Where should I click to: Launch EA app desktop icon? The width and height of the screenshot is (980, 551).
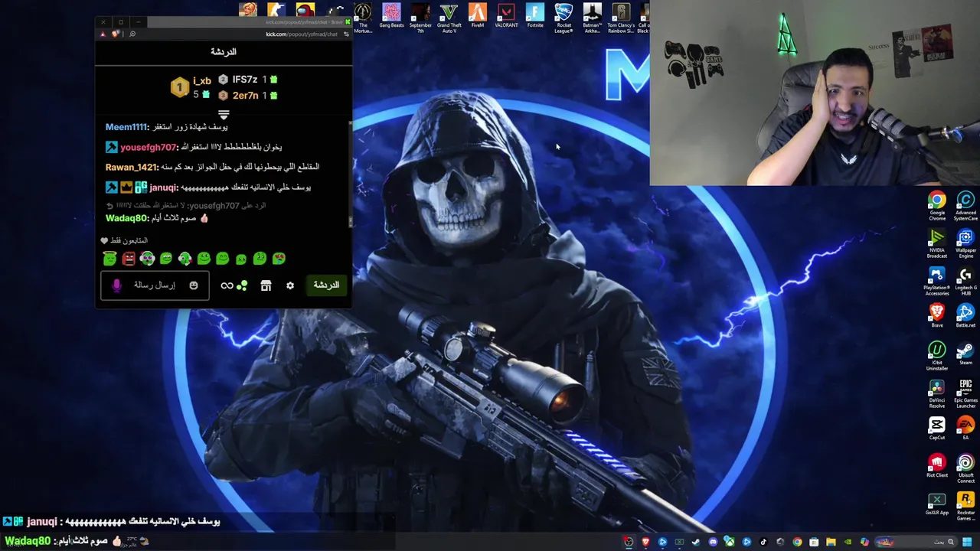point(965,429)
